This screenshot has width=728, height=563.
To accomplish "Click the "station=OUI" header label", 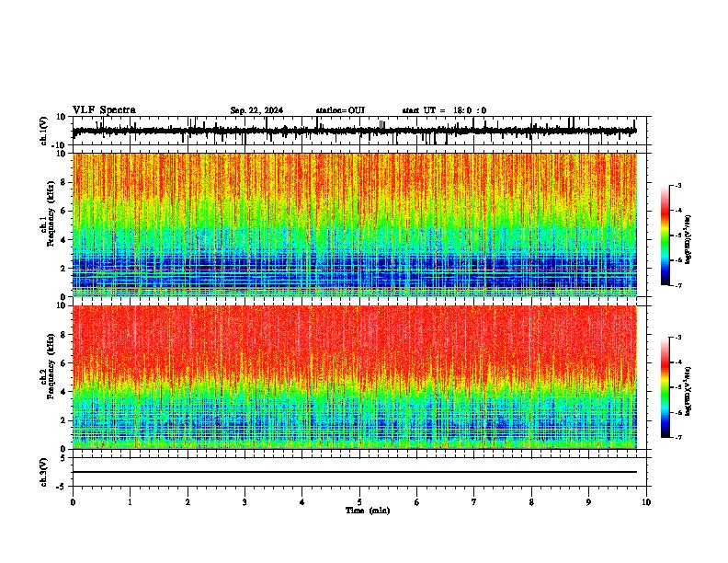I will coord(340,110).
